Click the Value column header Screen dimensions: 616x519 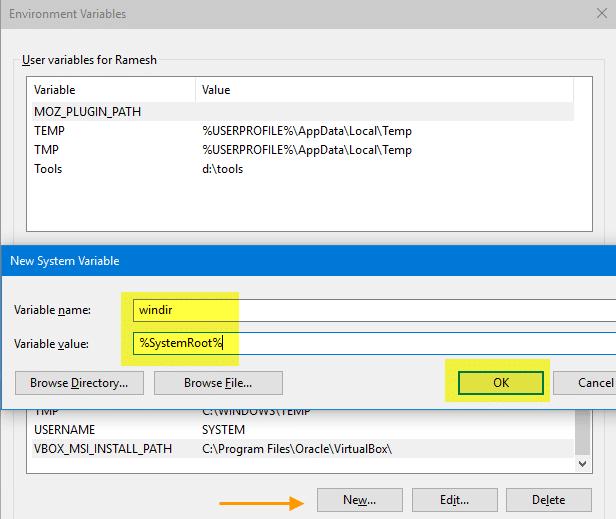(384, 90)
